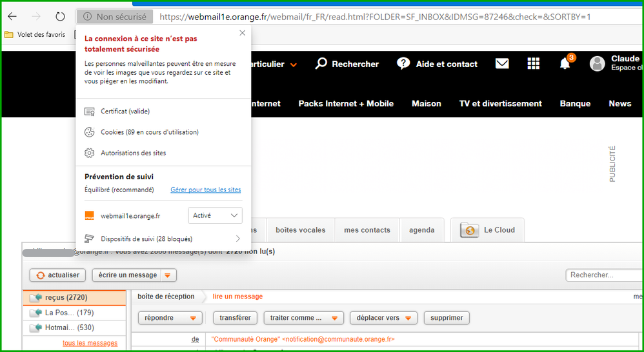Open the Banque menu item
This screenshot has width=644, height=352.
575,103
